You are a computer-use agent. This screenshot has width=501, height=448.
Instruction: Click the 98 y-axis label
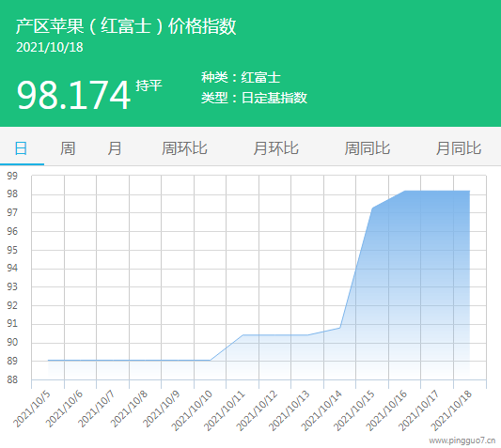(x=12, y=193)
